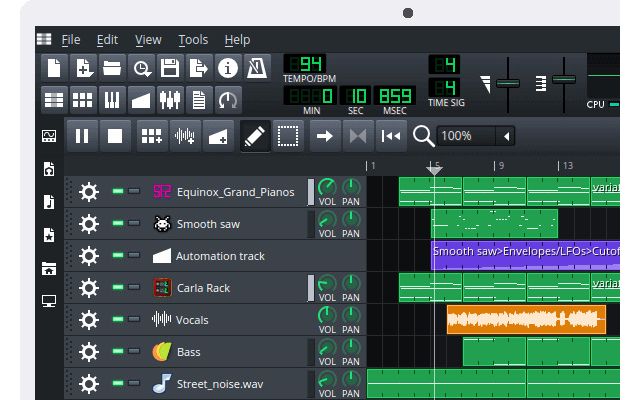
Task: Click the time signature denominator 4
Action: pyautogui.click(x=444, y=88)
